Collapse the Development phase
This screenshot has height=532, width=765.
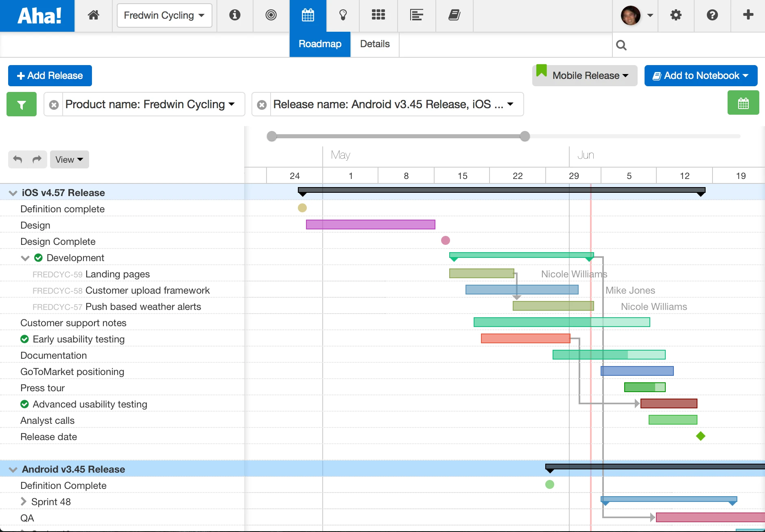click(x=25, y=258)
